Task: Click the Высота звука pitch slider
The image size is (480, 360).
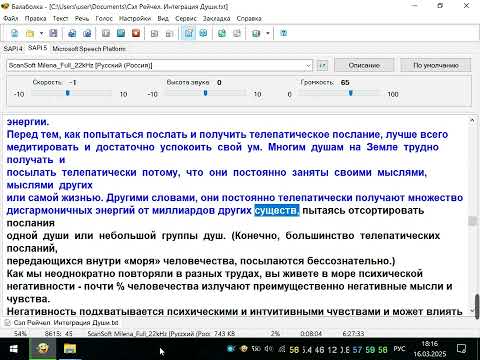Action: click(x=206, y=94)
